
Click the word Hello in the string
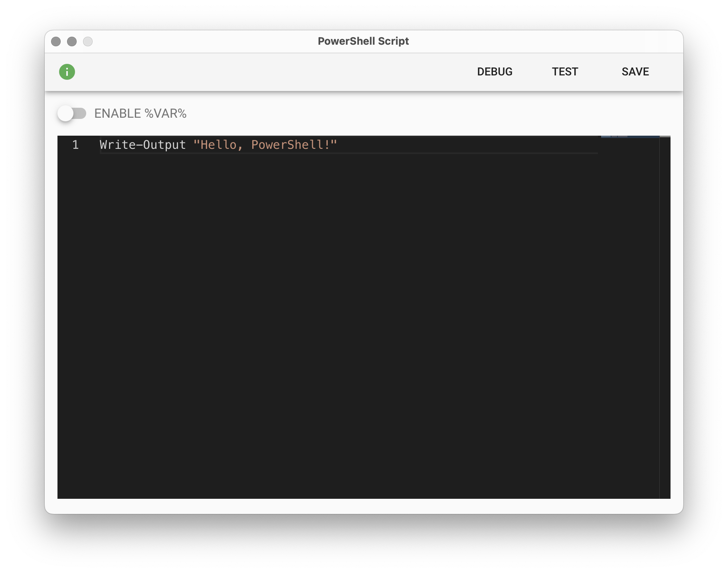218,145
